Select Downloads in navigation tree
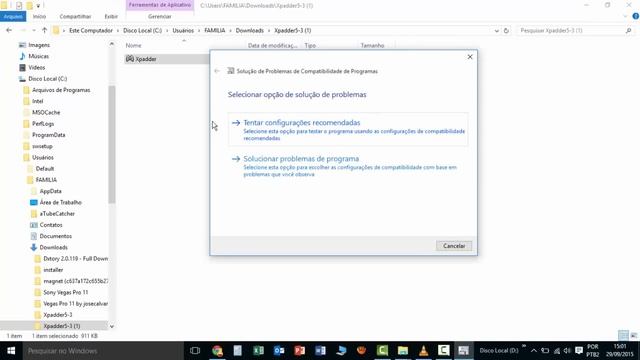This screenshot has height=360, width=640. pyautogui.click(x=53, y=247)
